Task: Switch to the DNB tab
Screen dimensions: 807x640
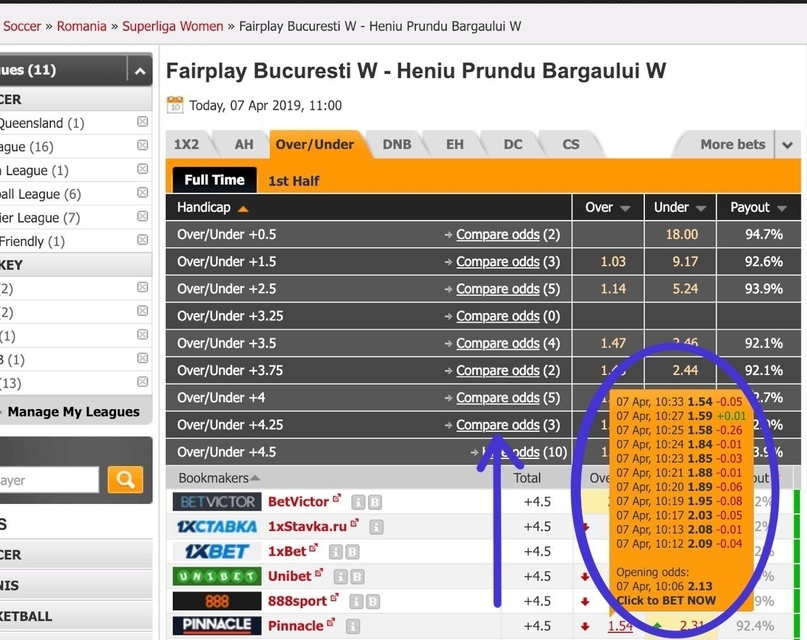Action: click(x=396, y=144)
